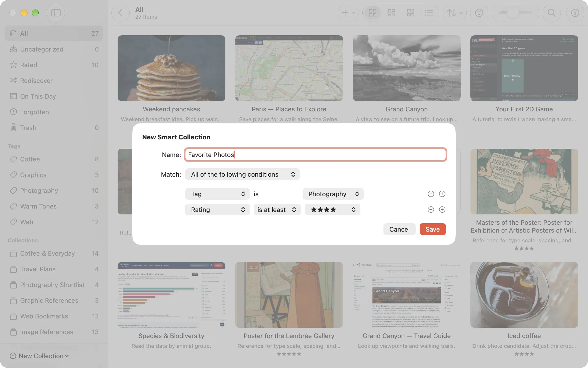The width and height of the screenshot is (588, 368).
Task: Select the Weekend pancakes thumbnail
Action: click(171, 68)
